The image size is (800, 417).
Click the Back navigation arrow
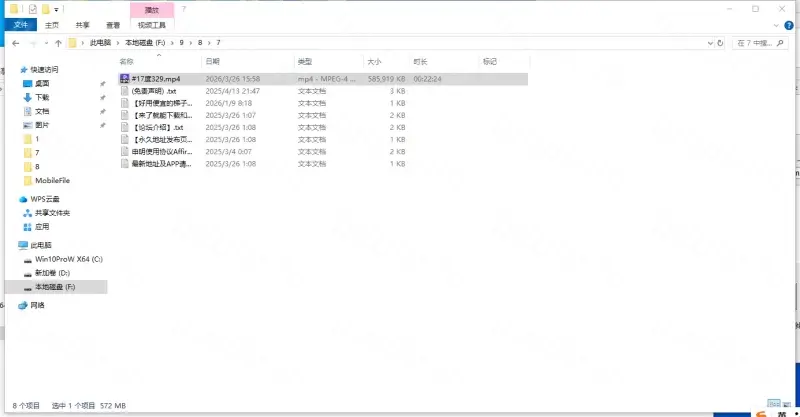(x=15, y=44)
